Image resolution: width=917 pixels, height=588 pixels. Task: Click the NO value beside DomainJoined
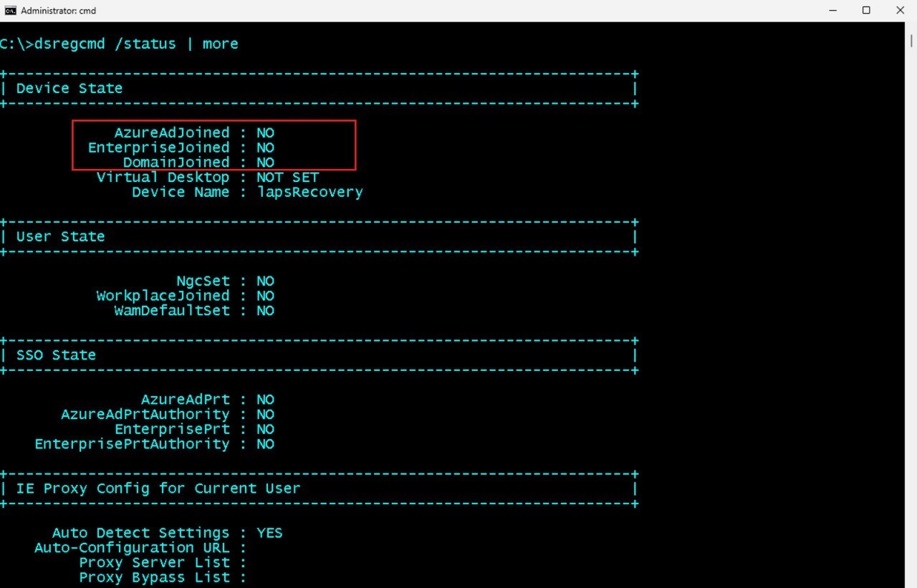pyautogui.click(x=265, y=163)
